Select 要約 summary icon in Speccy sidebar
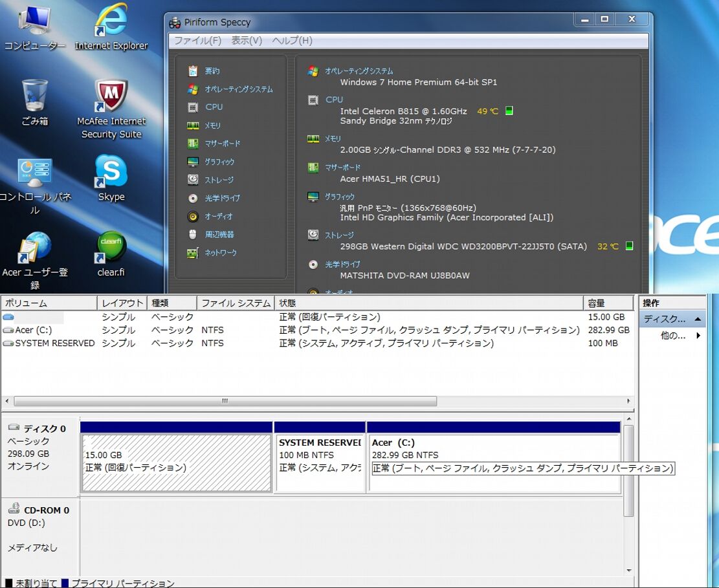 (193, 71)
